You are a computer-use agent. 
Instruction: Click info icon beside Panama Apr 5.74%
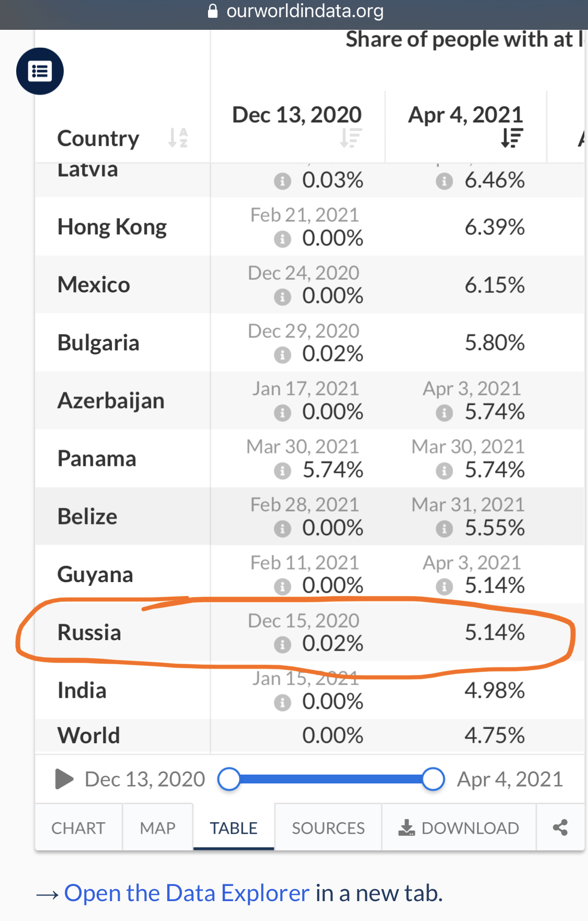pyautogui.click(x=444, y=471)
